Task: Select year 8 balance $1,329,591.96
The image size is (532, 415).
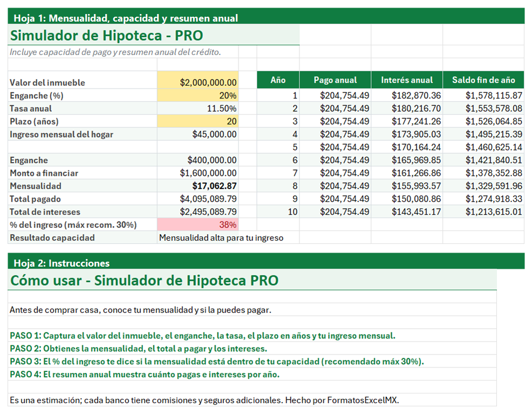Action: coord(483,186)
